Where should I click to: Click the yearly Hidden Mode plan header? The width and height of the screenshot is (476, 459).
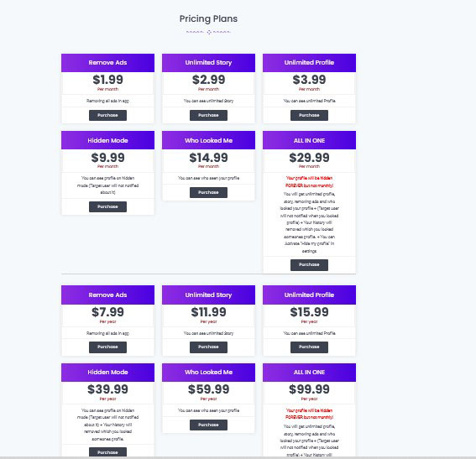[x=107, y=373]
